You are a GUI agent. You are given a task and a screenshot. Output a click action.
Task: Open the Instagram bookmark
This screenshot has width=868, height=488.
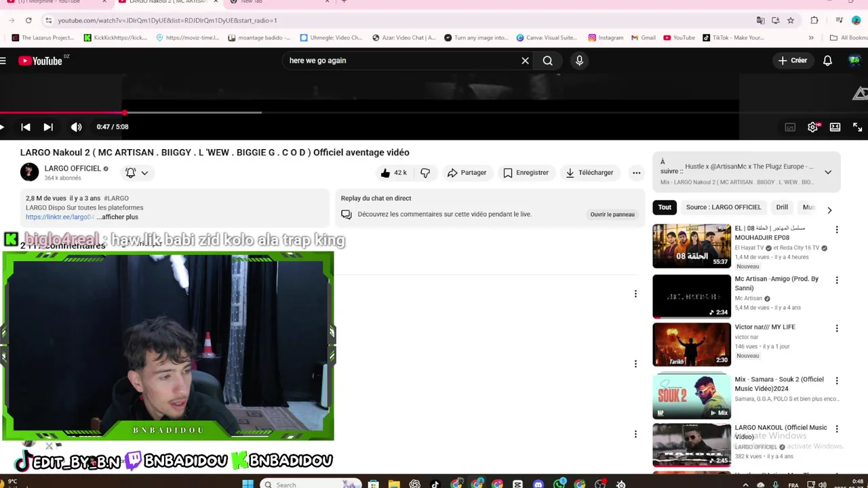(x=606, y=38)
